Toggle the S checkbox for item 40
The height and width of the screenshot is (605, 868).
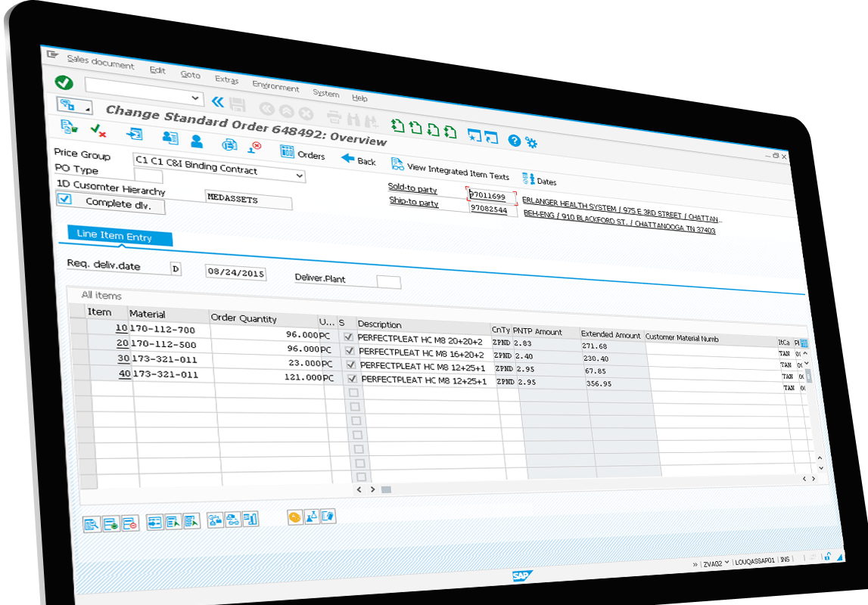click(352, 378)
